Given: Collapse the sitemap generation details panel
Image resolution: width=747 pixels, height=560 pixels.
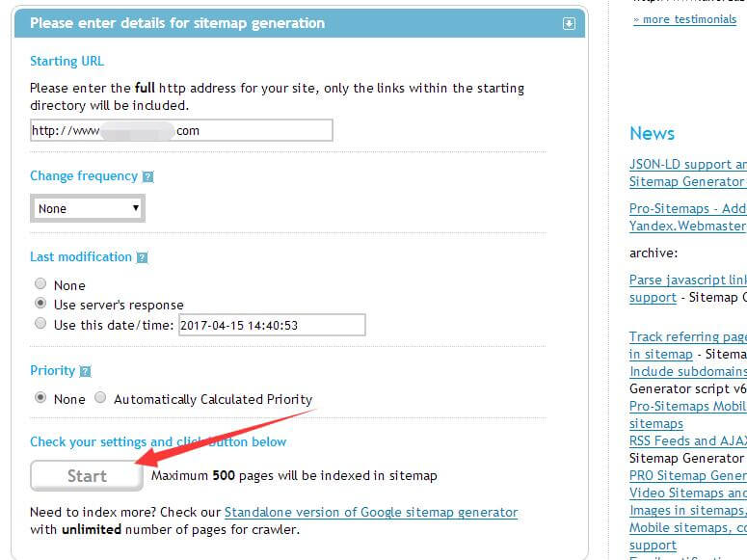Looking at the screenshot, I should point(569,23).
